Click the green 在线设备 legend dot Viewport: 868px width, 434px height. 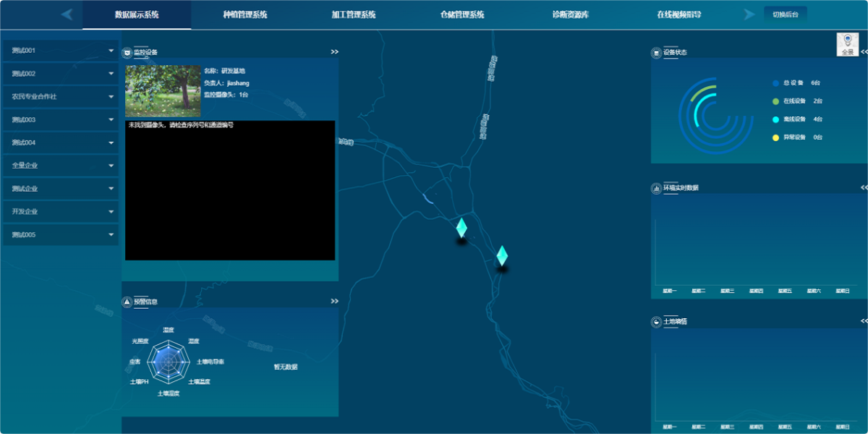(x=775, y=101)
